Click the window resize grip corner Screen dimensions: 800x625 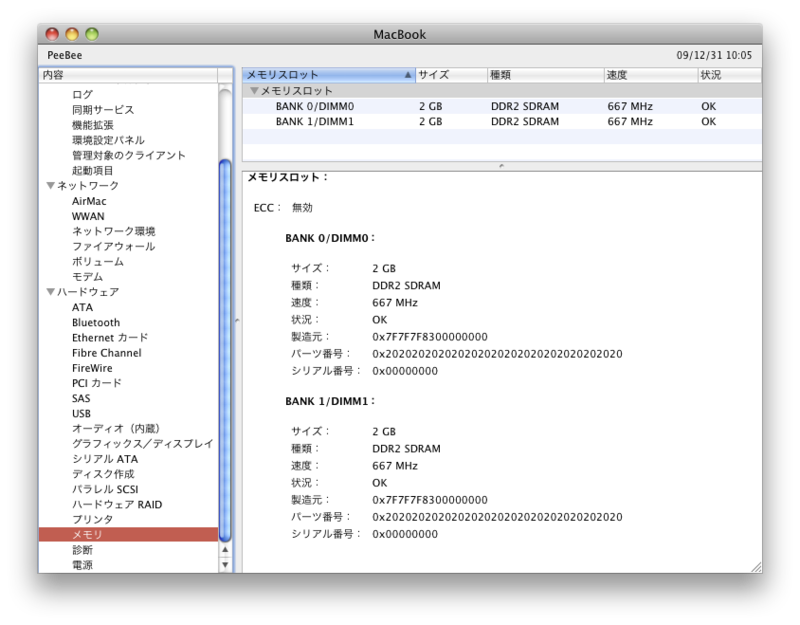click(x=756, y=567)
